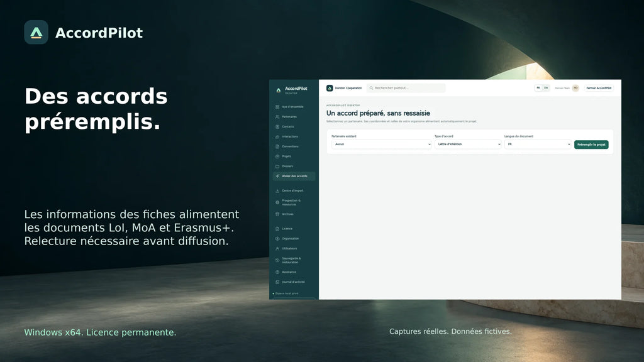The image size is (644, 362).
Task: Click the "Horizon Team" user name text
Action: tap(562, 88)
